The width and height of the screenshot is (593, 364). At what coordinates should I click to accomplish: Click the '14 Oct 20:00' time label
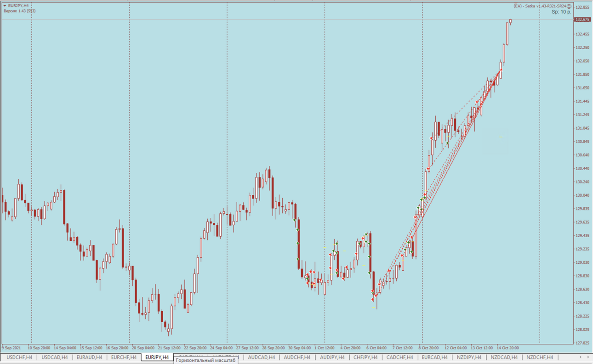click(508, 348)
